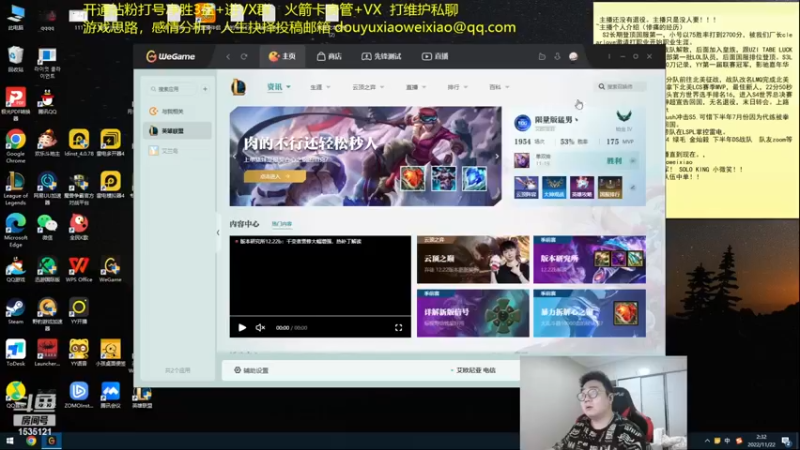
Task: Seek on the video progress bar
Action: click(x=320, y=316)
